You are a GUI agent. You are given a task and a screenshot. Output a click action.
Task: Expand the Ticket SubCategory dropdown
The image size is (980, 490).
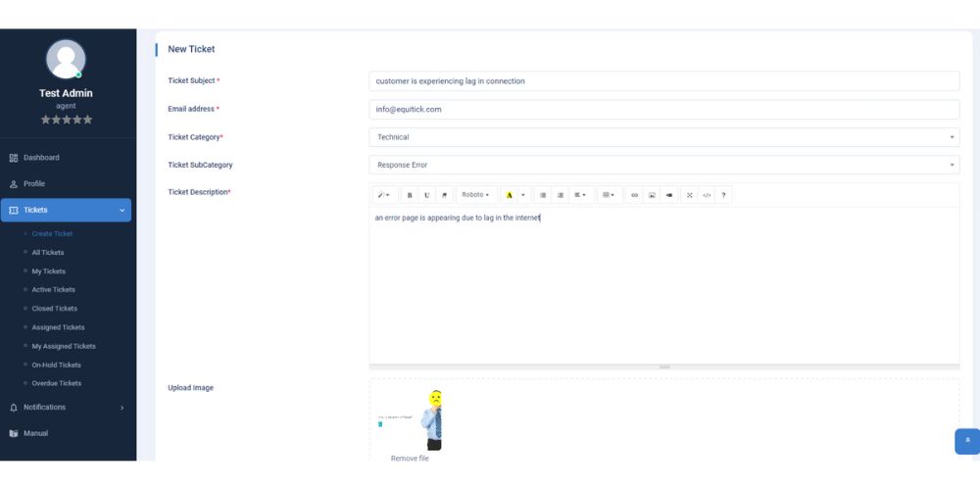[663, 166]
